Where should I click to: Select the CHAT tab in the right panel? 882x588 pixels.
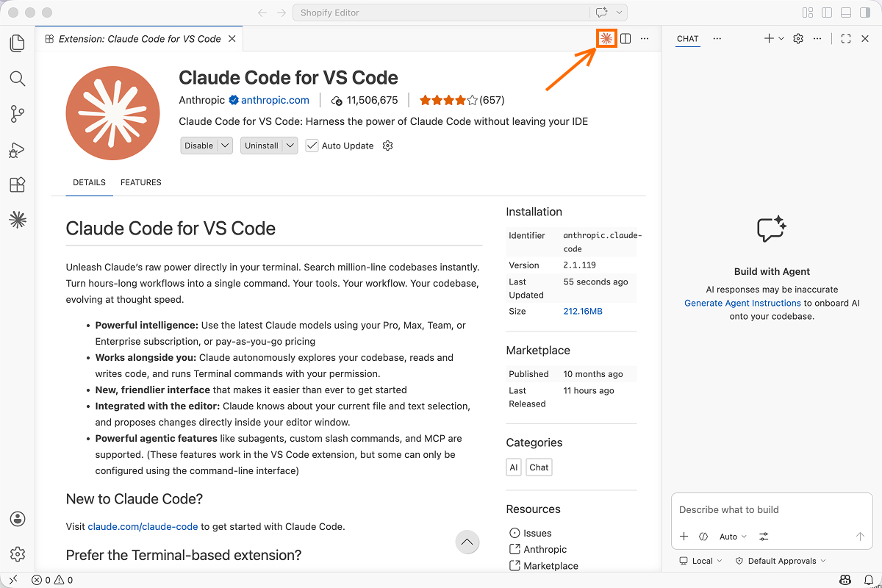coord(687,38)
